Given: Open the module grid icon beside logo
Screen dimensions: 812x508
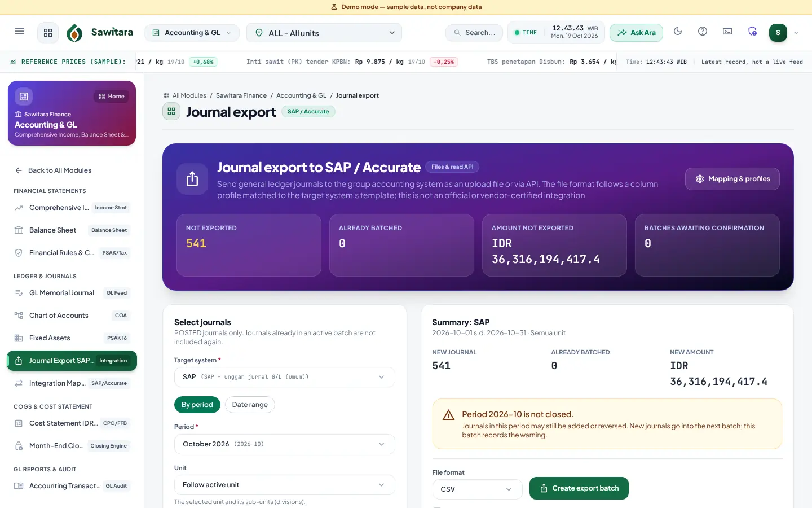Looking at the screenshot, I should [48, 33].
